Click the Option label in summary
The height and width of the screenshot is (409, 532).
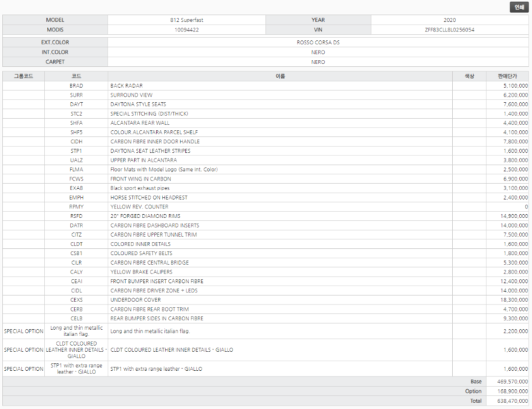pyautogui.click(x=473, y=391)
